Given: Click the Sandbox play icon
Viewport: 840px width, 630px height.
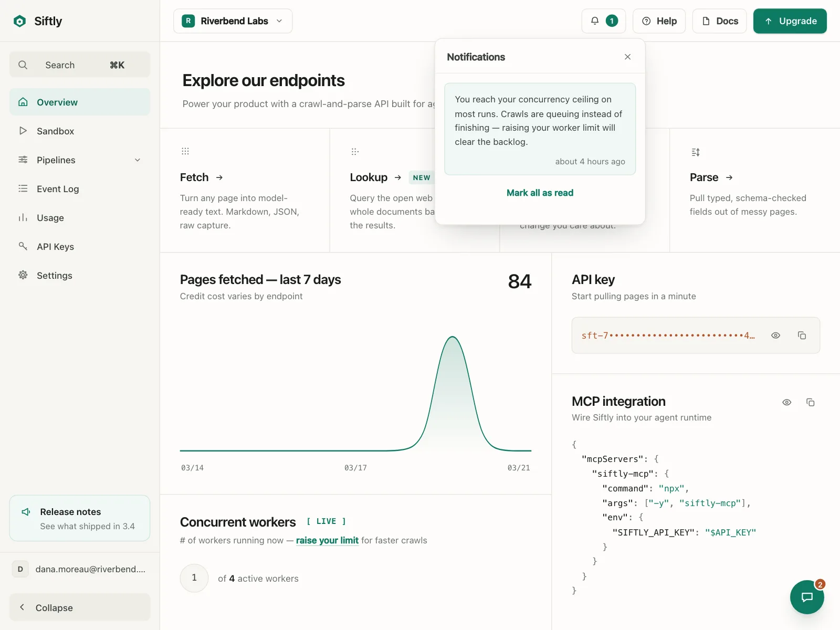Looking at the screenshot, I should point(23,131).
